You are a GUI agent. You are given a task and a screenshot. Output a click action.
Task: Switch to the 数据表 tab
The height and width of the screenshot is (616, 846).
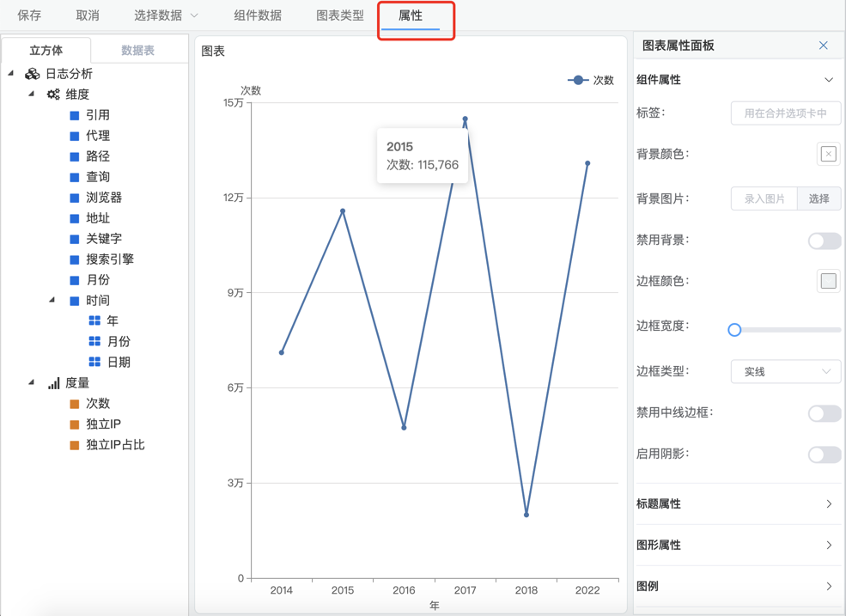137,51
